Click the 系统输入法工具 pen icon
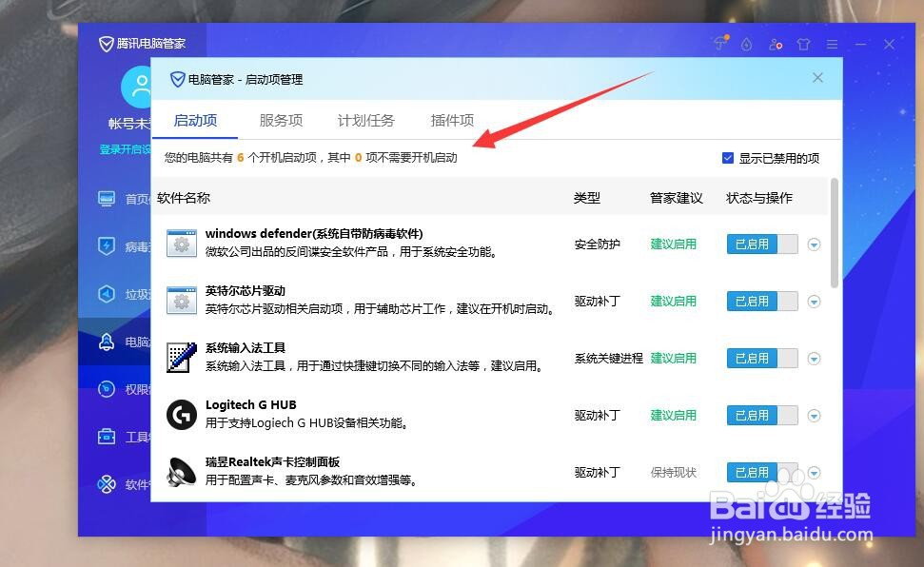 (x=182, y=357)
